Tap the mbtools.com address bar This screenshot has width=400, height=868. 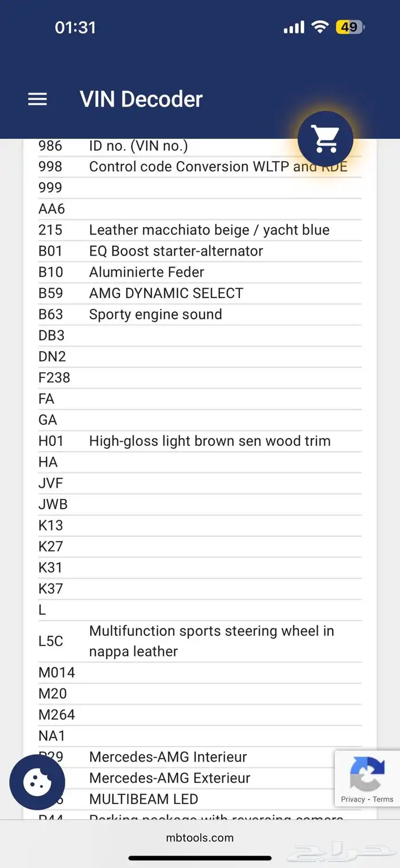200,838
